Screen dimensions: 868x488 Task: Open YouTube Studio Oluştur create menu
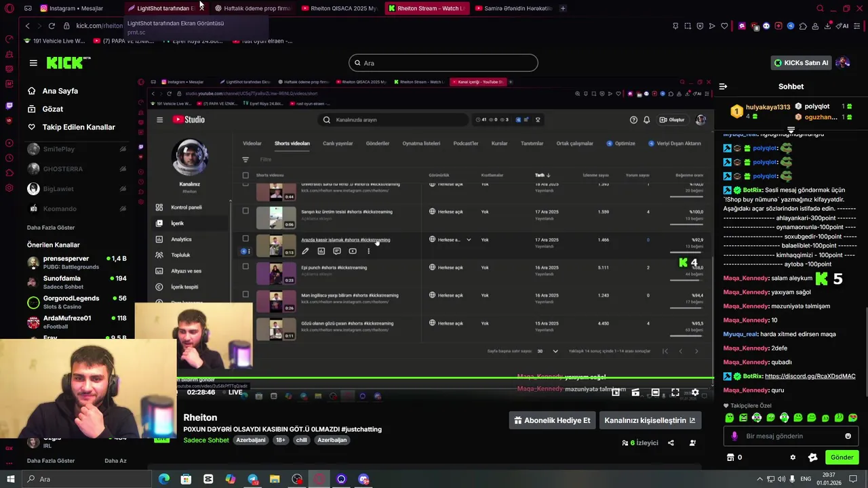[x=672, y=119]
